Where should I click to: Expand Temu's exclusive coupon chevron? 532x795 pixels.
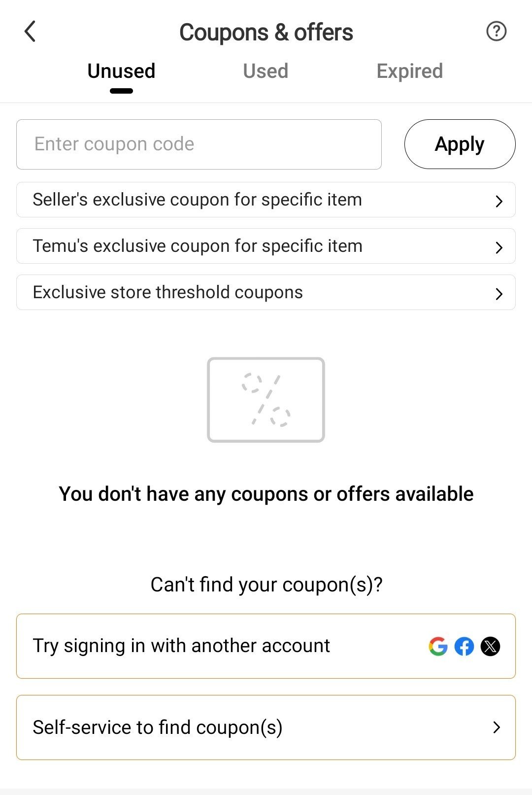click(499, 247)
